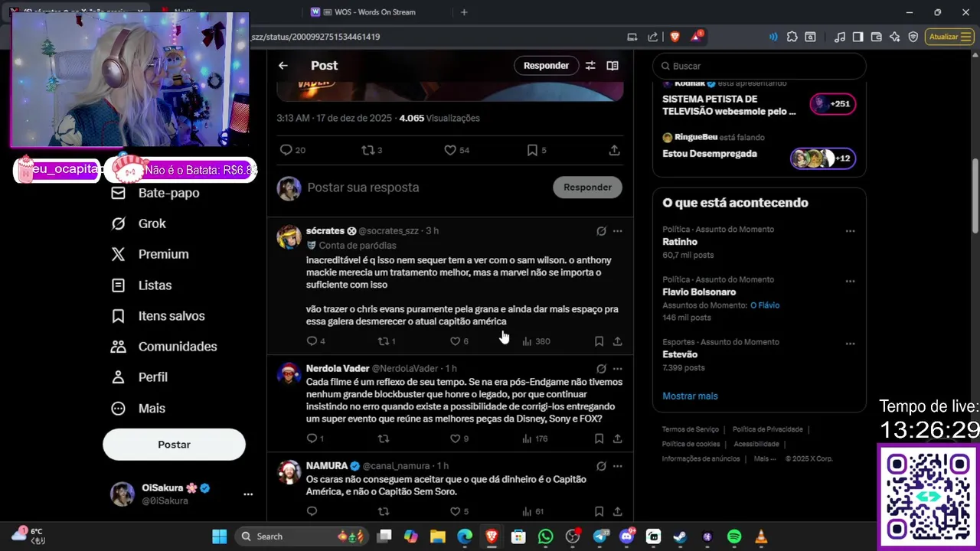This screenshot has width=980, height=551.
Task: Open Steam from taskbar
Action: coord(680,536)
